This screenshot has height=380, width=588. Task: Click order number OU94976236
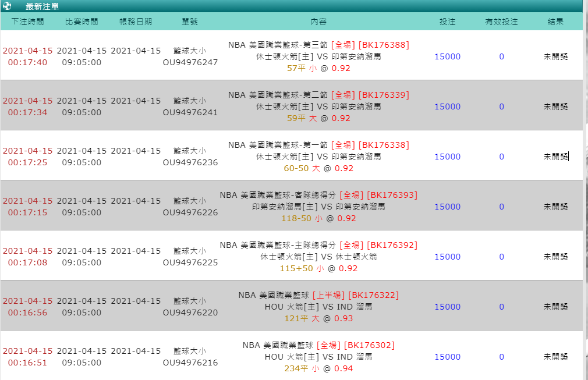[x=190, y=162]
